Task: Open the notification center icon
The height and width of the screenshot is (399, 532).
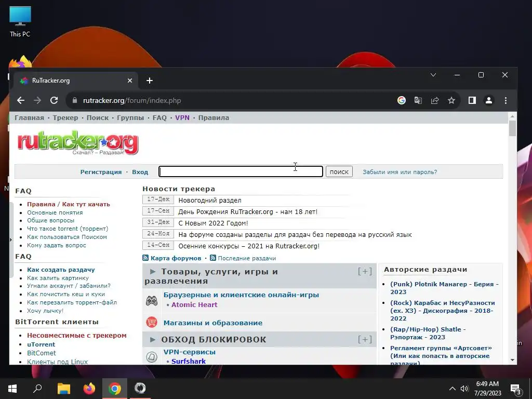Action: click(515, 389)
